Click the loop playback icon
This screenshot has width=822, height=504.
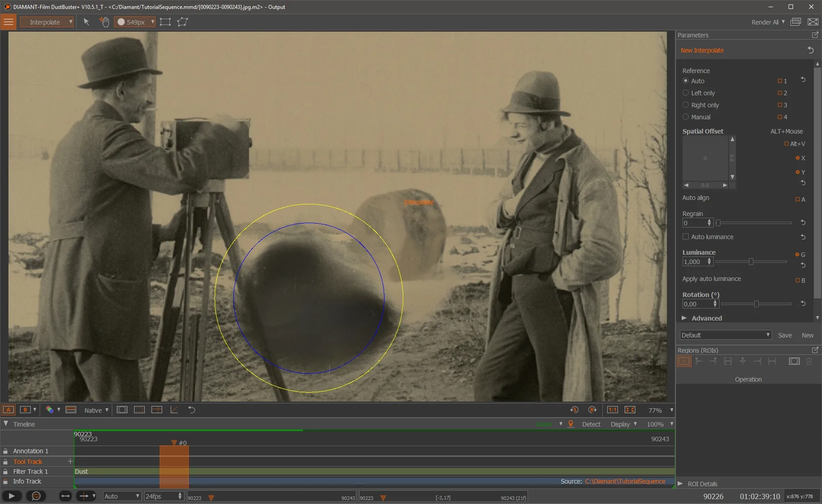[x=36, y=496]
